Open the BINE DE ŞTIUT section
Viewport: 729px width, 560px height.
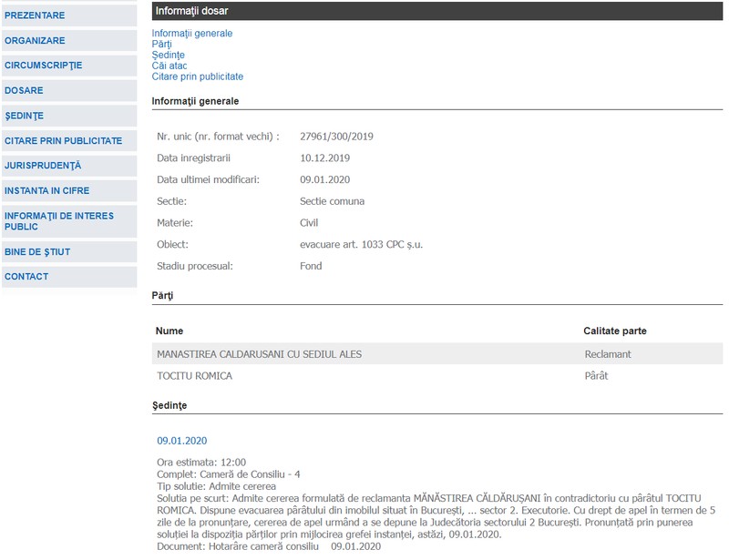[69, 251]
